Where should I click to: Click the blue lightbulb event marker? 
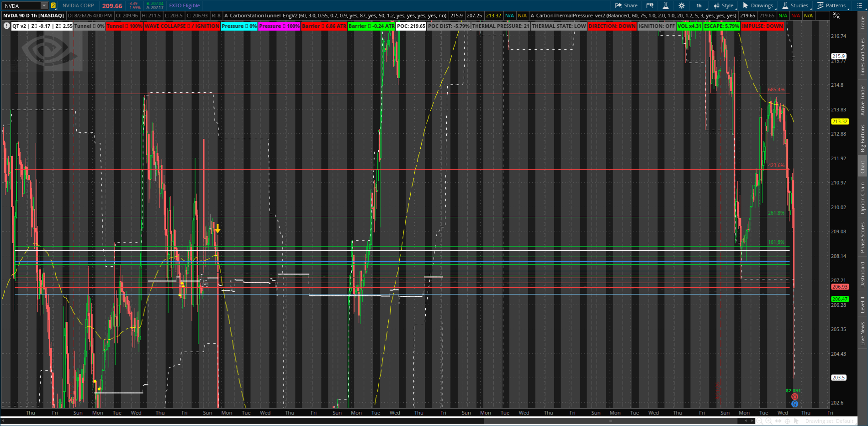(x=794, y=404)
